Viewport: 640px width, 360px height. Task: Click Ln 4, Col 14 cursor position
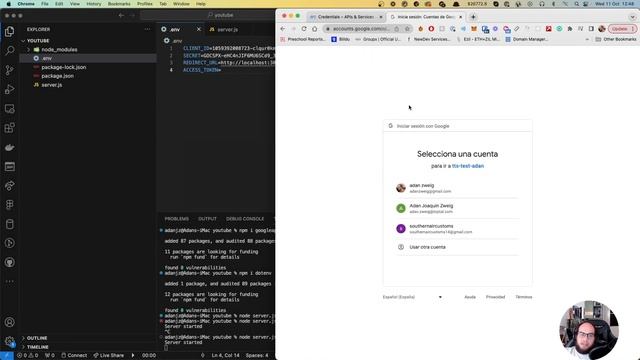click(x=225, y=355)
